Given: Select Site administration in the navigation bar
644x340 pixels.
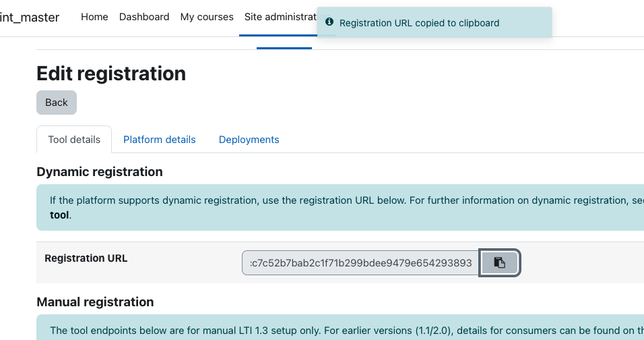Looking at the screenshot, I should click(280, 17).
